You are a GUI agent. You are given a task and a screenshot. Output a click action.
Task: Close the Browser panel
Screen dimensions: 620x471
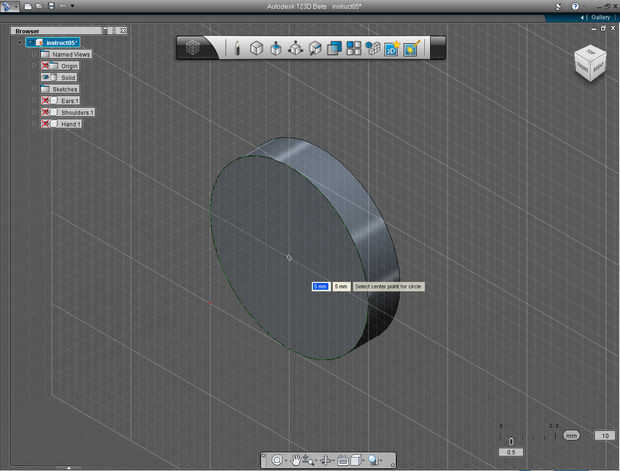[123, 30]
